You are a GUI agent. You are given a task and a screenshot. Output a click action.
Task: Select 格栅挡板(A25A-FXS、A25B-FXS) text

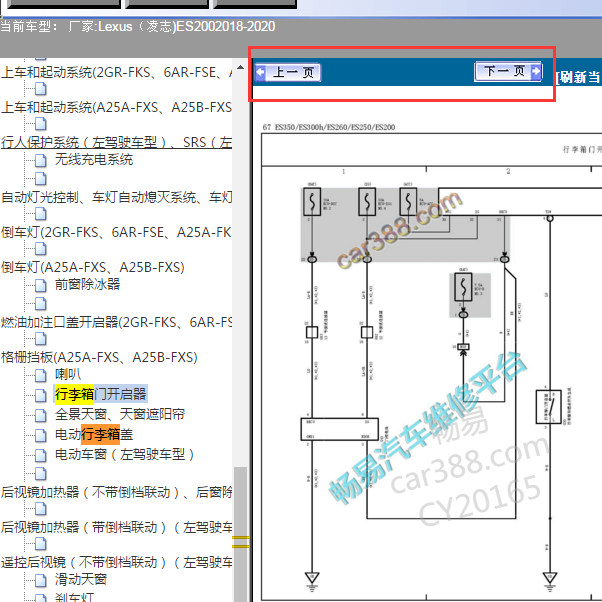(x=99, y=357)
